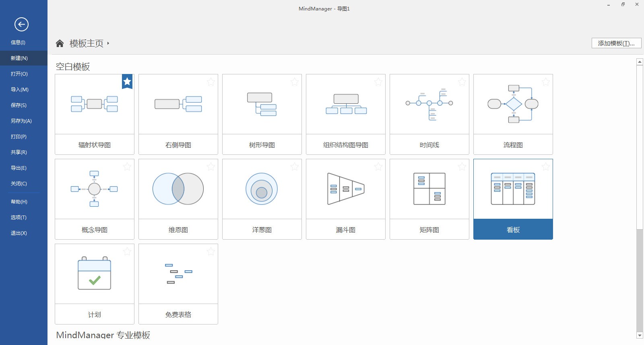Unfavorite the 辐射状导图 blue star
The height and width of the screenshot is (345, 644).
(x=127, y=82)
